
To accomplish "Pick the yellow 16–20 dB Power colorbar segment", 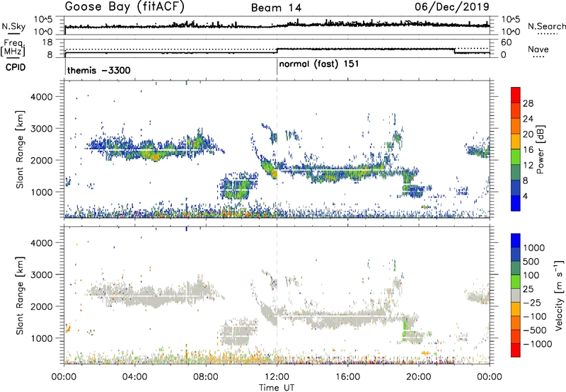I will pyautogui.click(x=516, y=142).
